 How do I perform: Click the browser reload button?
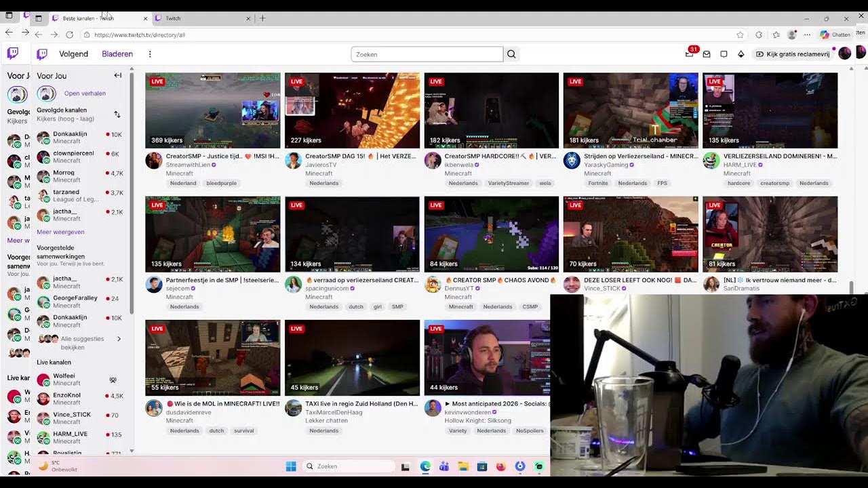(69, 35)
